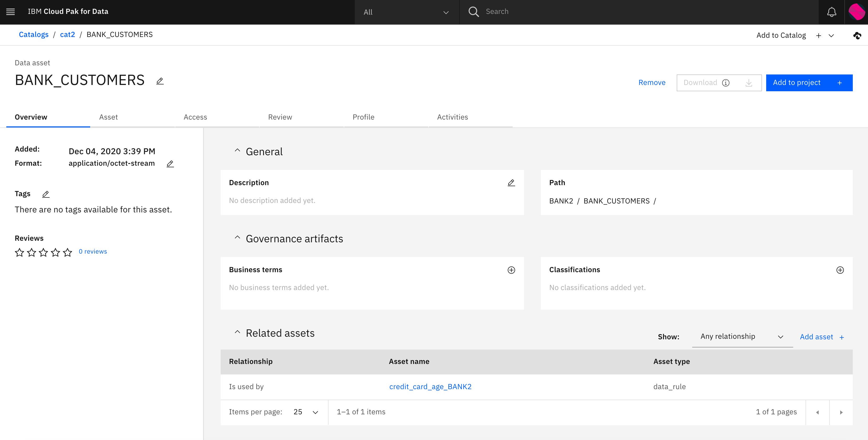Image resolution: width=868 pixels, height=440 pixels.
Task: Click the Add to project button
Action: [809, 83]
